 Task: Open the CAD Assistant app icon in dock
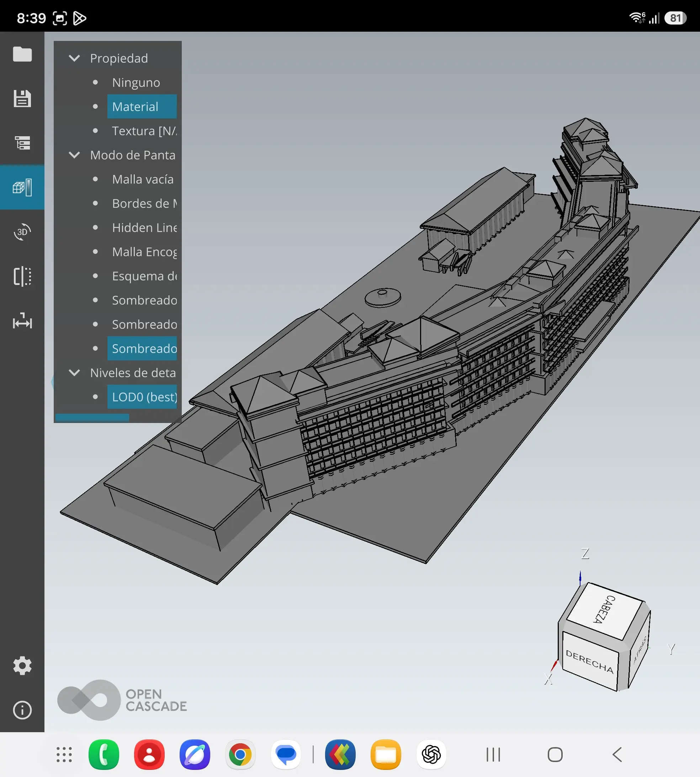coord(340,754)
